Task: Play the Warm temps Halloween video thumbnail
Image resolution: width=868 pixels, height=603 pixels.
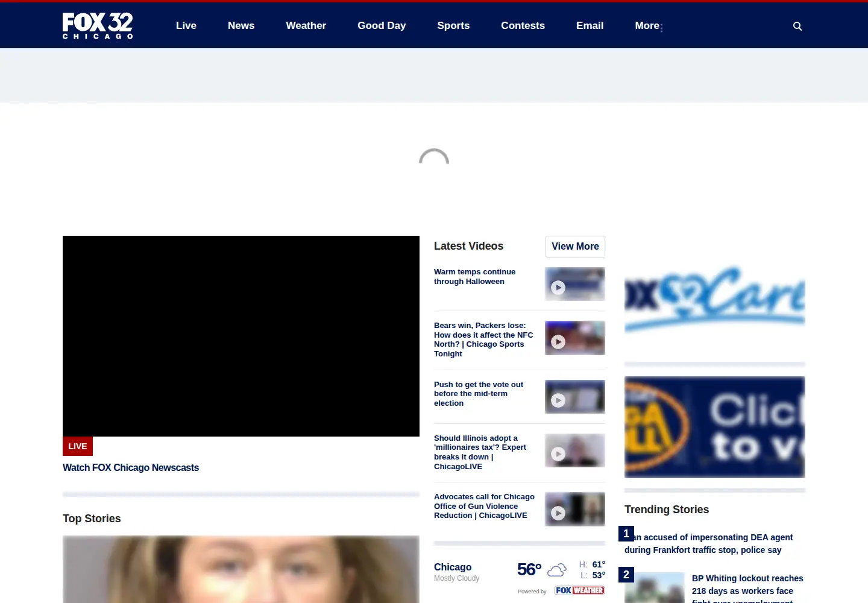Action: (x=575, y=284)
